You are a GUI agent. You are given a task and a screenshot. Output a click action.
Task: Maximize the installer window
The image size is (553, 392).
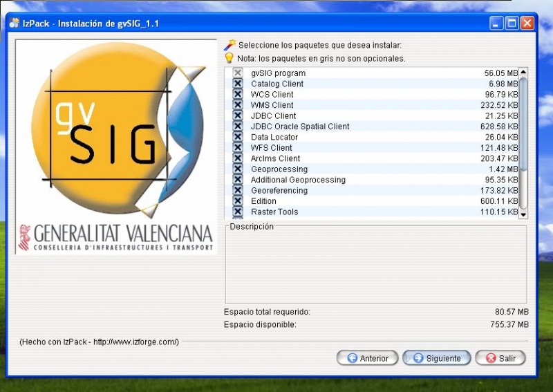tap(512, 24)
